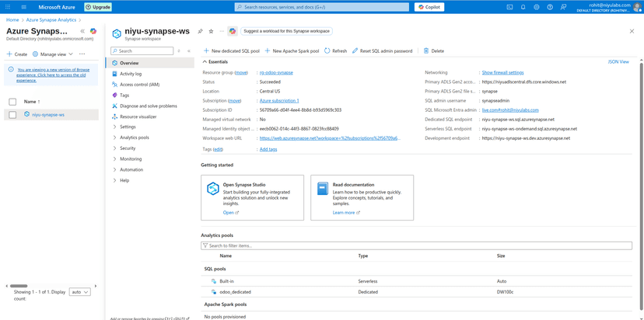
Task: Open the notifications bell
Action: [x=523, y=7]
